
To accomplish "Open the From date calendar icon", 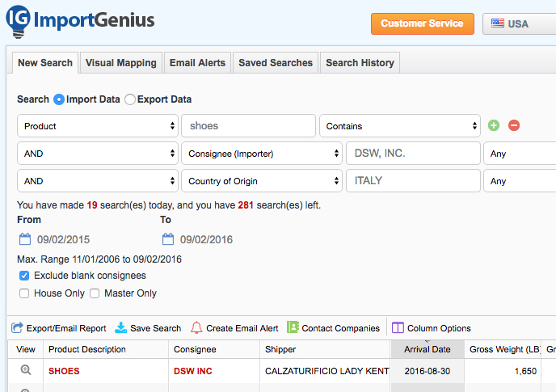I will (24, 239).
